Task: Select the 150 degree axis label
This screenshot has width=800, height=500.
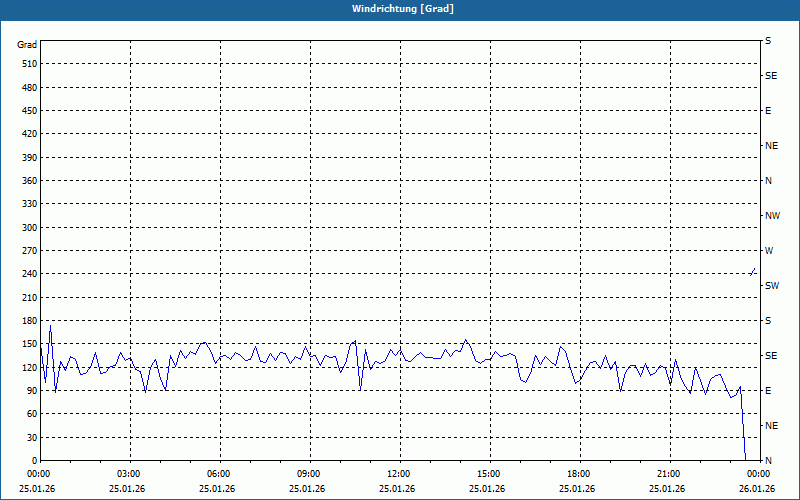Action: (x=30, y=344)
